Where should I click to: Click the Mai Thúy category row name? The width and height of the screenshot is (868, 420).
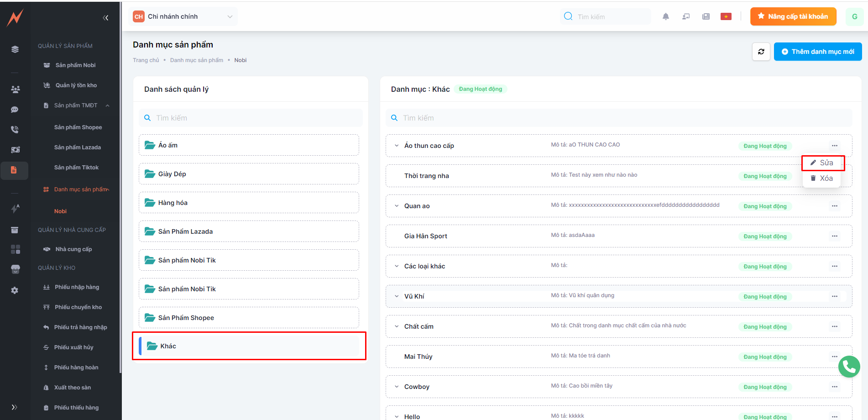pyautogui.click(x=418, y=357)
